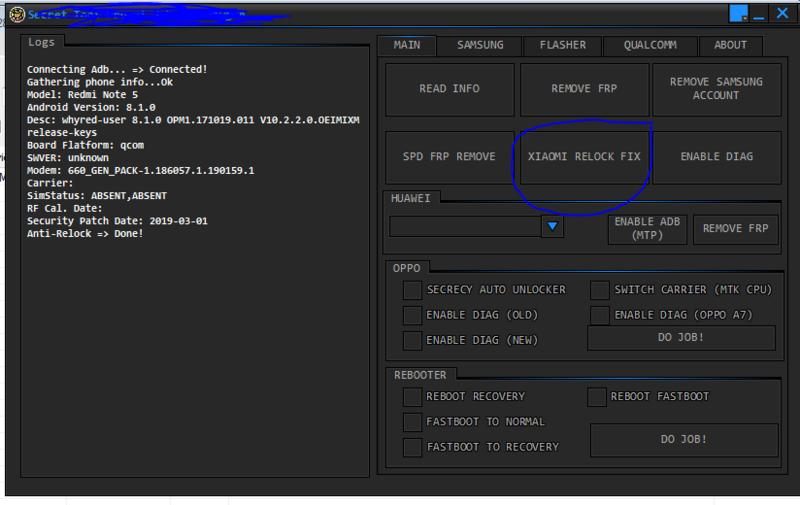Check the REBOOT RECOVERY option
Screen dimensions: 800x505
click(412, 396)
